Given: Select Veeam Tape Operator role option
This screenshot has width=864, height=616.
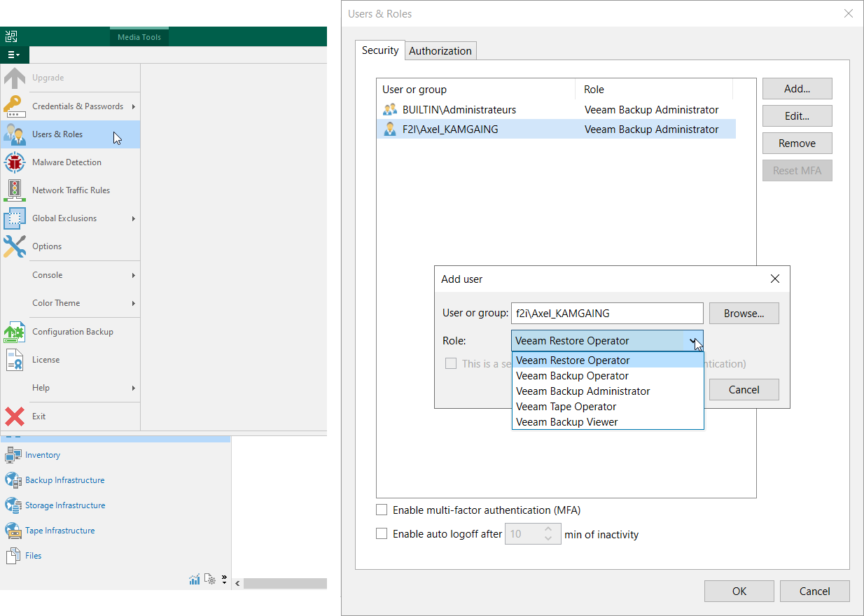Looking at the screenshot, I should (608, 407).
